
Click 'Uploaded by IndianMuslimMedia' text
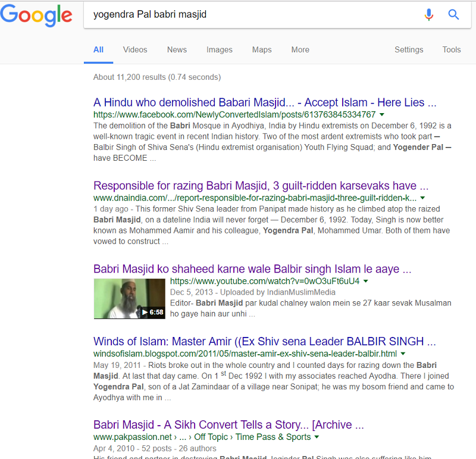pyautogui.click(x=278, y=292)
